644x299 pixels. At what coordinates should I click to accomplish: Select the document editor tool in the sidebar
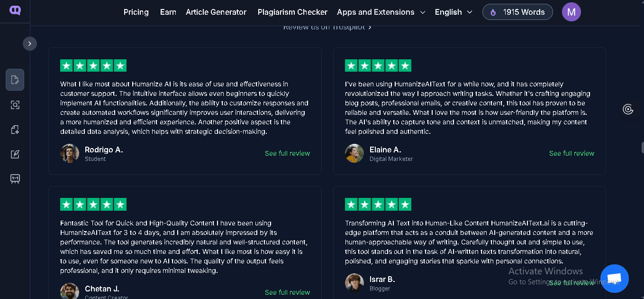click(15, 80)
